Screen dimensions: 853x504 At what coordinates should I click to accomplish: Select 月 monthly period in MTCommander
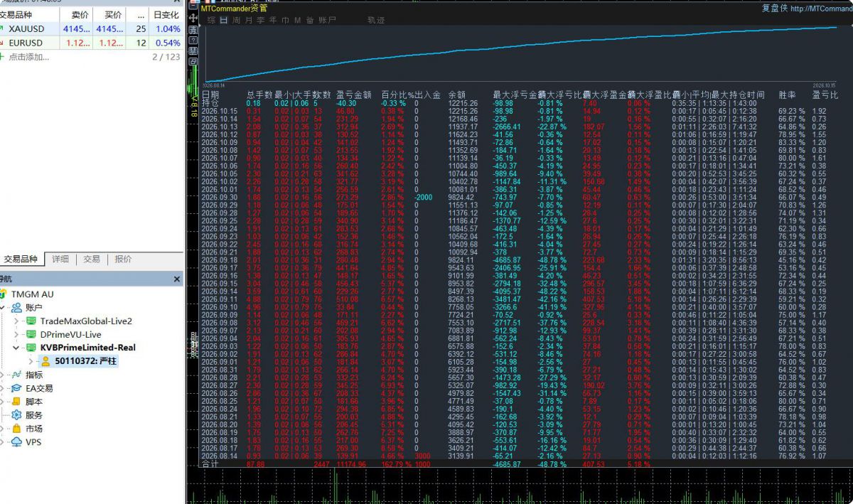[x=249, y=21]
